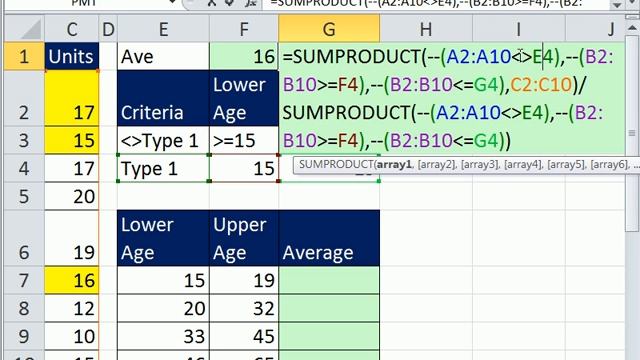Select row 8 header
Image resolution: width=640 pixels, height=360 pixels.
(24, 308)
